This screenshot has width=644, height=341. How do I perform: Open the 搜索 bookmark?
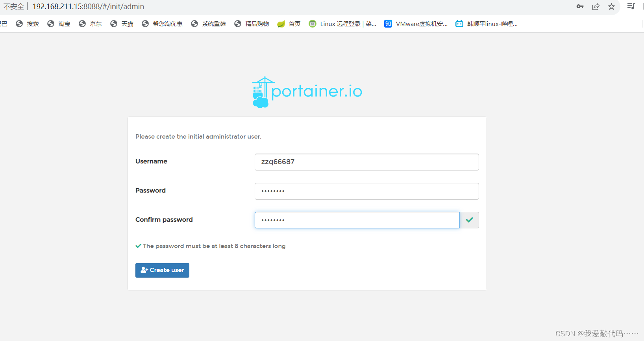coord(27,24)
